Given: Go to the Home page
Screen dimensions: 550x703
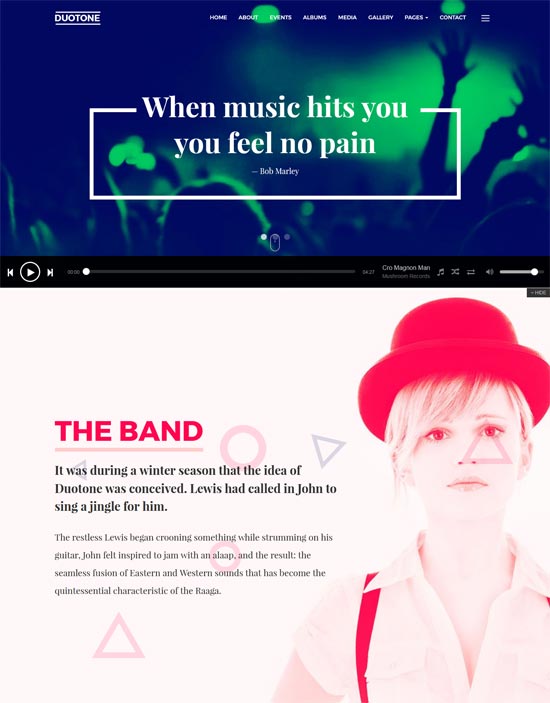Looking at the screenshot, I should 218,17.
